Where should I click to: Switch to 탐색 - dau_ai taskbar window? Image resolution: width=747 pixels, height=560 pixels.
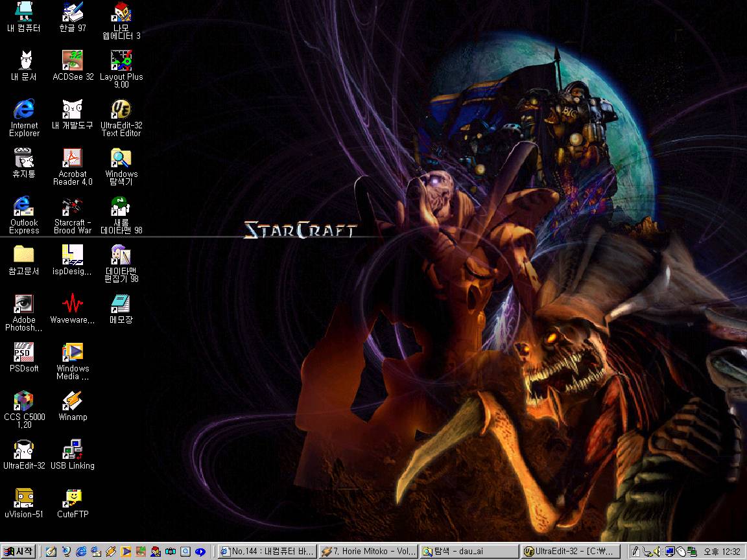[x=469, y=552]
